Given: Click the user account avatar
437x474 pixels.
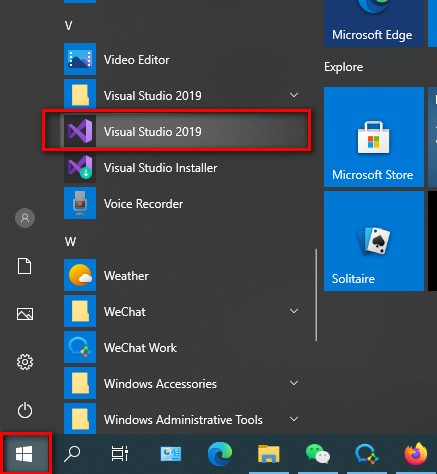Looking at the screenshot, I should 25,218.
